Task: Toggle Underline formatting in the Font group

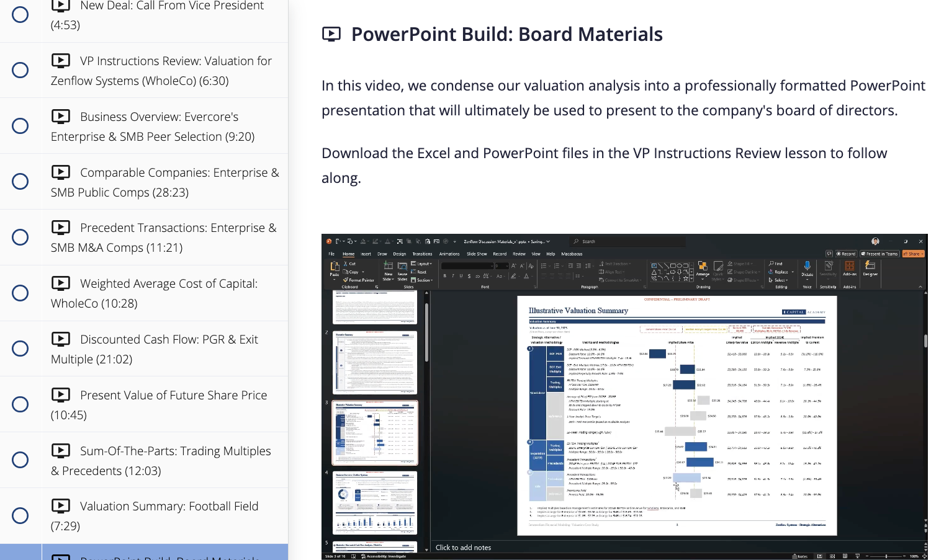Action: point(461,276)
